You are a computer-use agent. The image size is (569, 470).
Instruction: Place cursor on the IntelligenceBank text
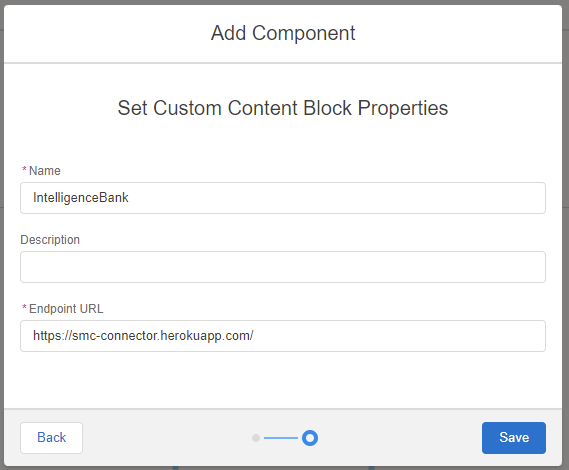point(81,198)
